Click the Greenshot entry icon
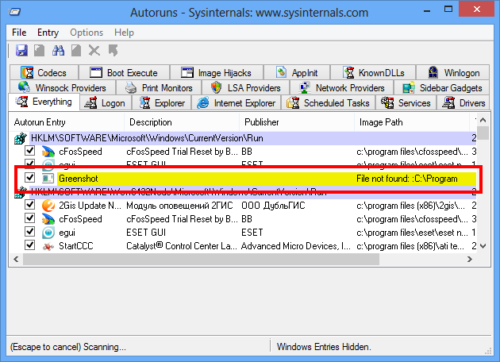 pyautogui.click(x=48, y=179)
